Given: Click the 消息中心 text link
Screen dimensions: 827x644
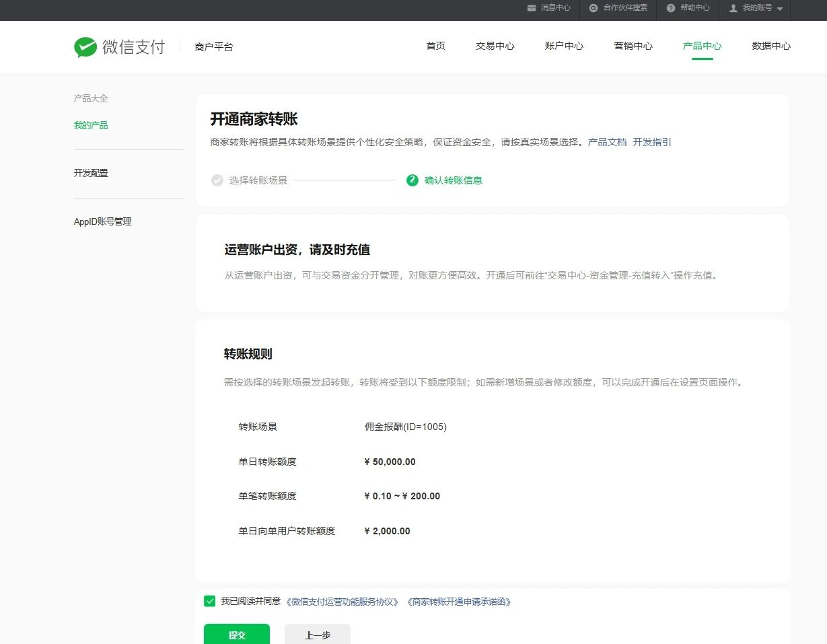Looking at the screenshot, I should pos(556,8).
